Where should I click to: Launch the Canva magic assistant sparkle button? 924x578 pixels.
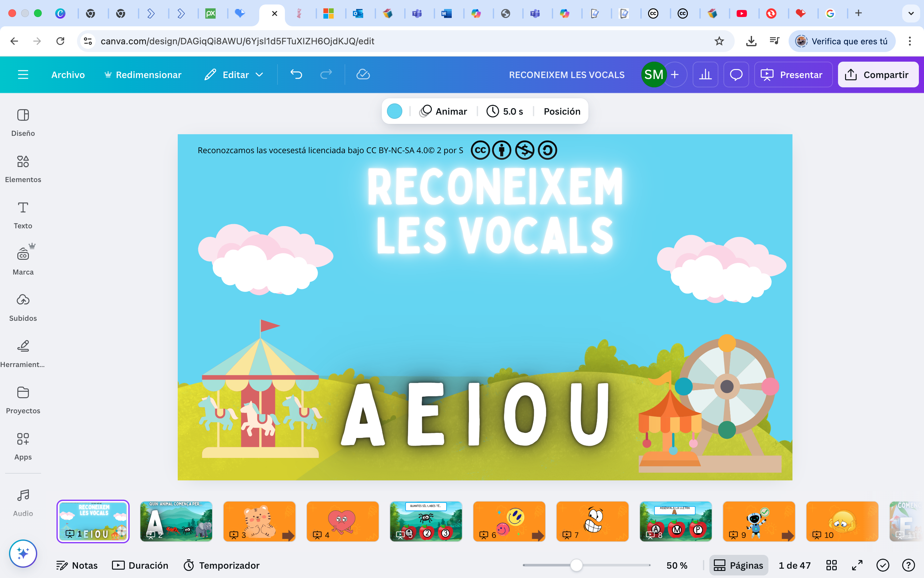[x=23, y=553]
